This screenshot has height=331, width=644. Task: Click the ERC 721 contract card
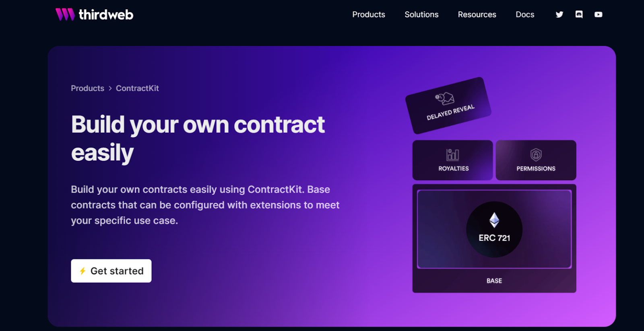click(x=494, y=229)
